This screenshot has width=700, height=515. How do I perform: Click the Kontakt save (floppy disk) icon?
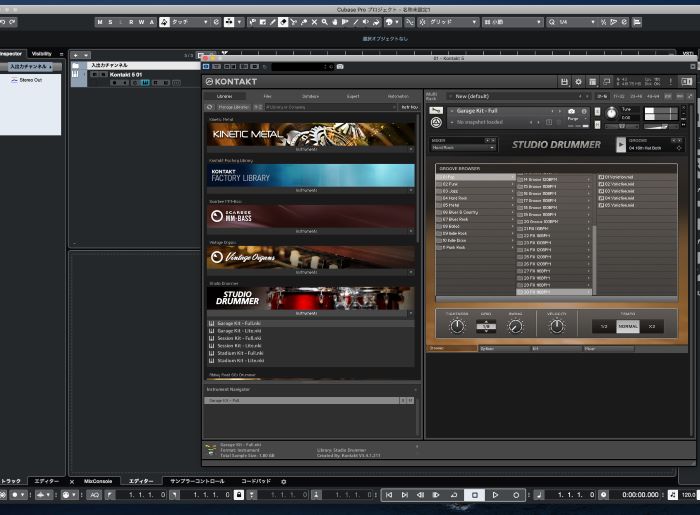coord(565,82)
